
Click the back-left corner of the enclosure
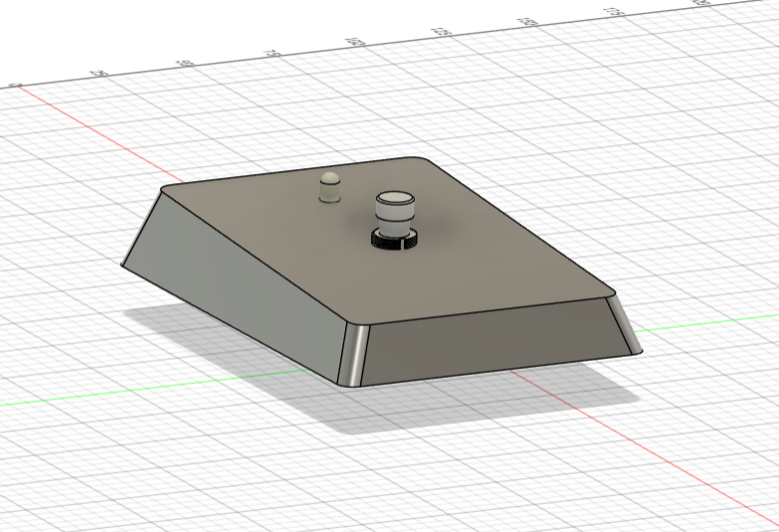[165, 190]
